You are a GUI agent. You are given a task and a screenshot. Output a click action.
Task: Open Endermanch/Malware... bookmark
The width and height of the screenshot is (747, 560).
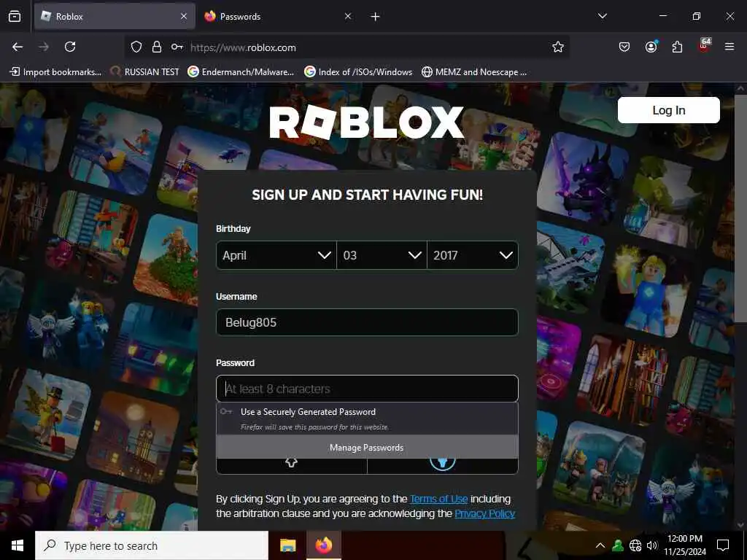click(241, 72)
